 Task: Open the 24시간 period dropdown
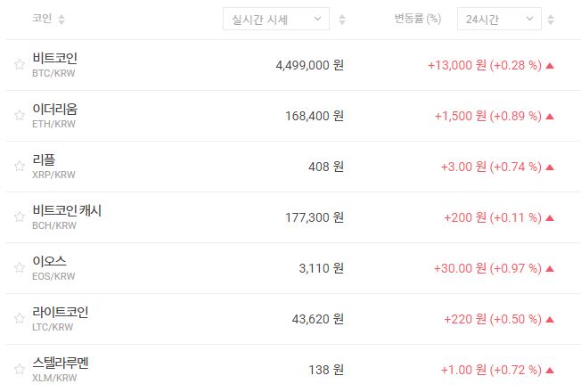tap(498, 19)
